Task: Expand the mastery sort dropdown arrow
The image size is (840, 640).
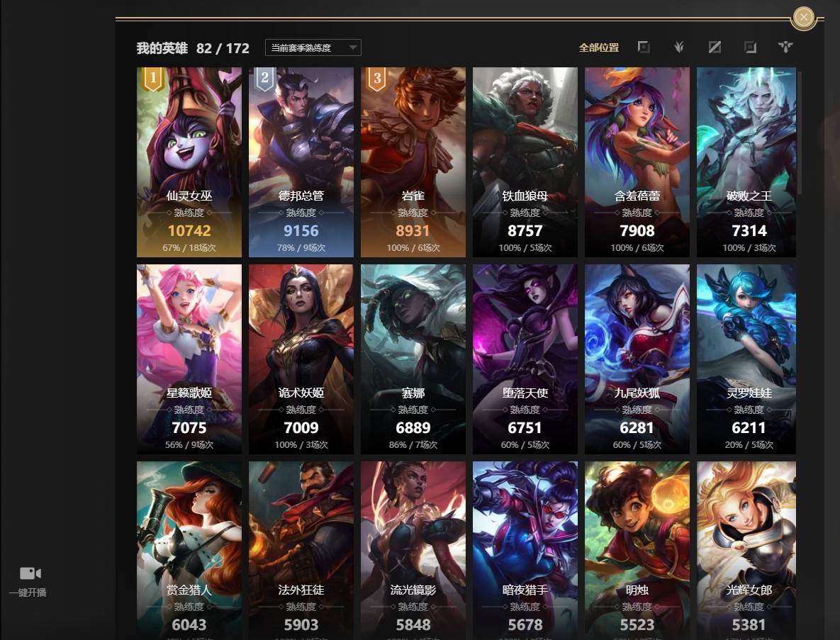Action: coord(352,47)
